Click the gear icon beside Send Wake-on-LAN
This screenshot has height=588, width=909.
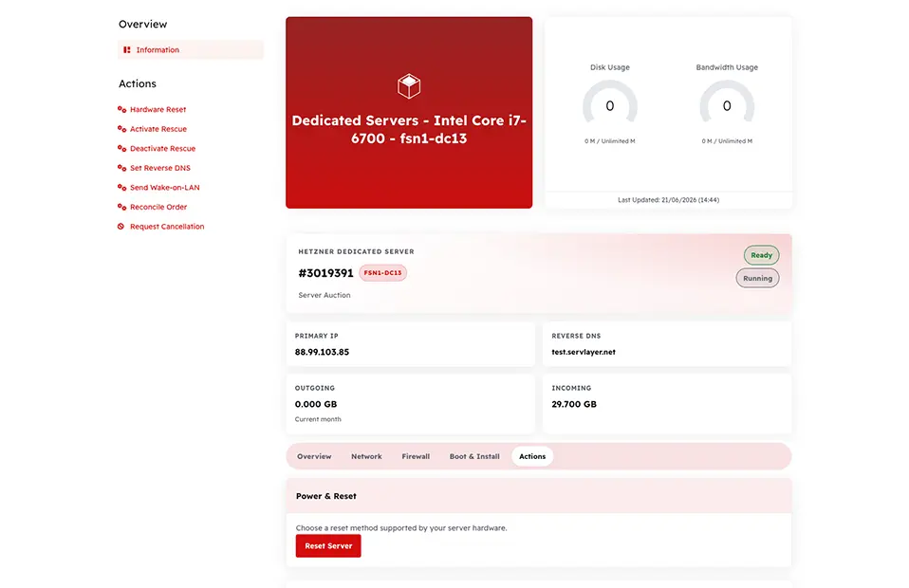(x=121, y=187)
